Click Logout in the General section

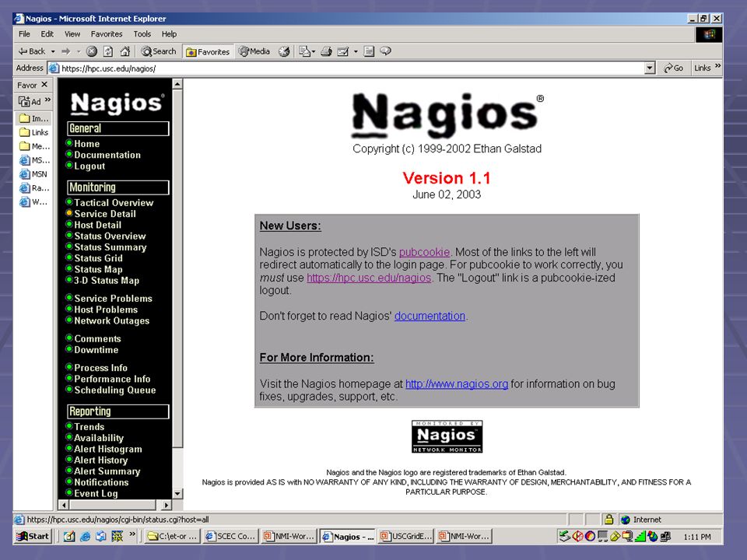(89, 166)
